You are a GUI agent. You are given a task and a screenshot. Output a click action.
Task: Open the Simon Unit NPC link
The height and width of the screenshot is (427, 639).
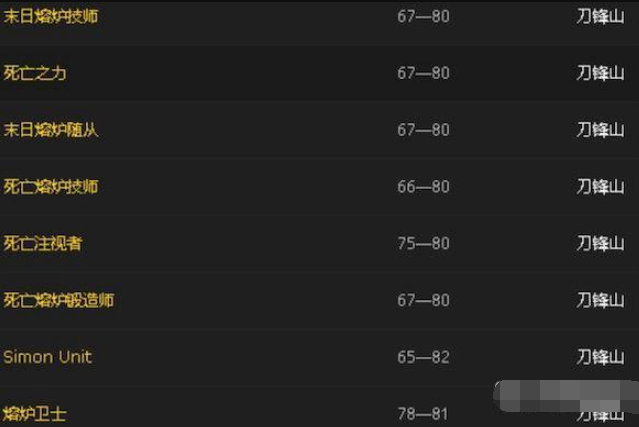pyautogui.click(x=48, y=357)
